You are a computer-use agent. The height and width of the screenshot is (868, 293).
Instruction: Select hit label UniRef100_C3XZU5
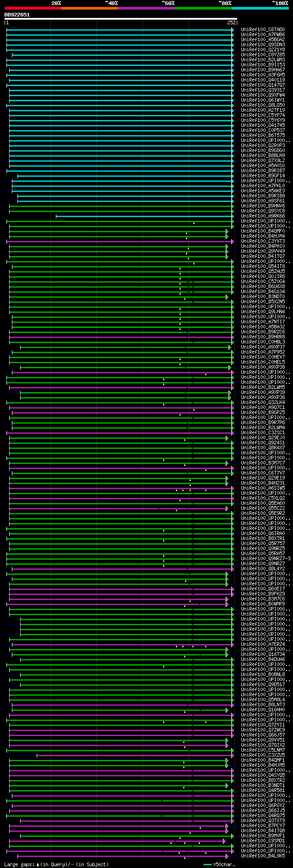point(263,755)
